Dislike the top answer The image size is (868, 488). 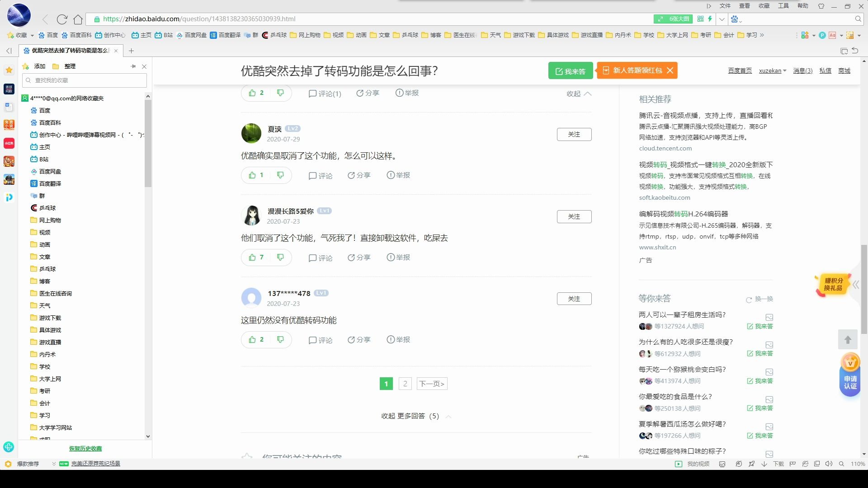click(x=280, y=93)
